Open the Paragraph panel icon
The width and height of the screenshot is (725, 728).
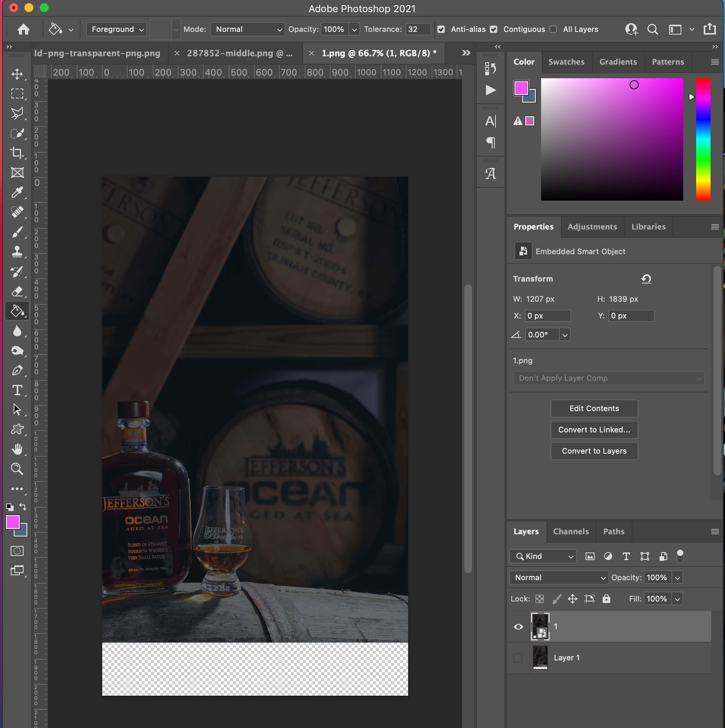tap(491, 142)
